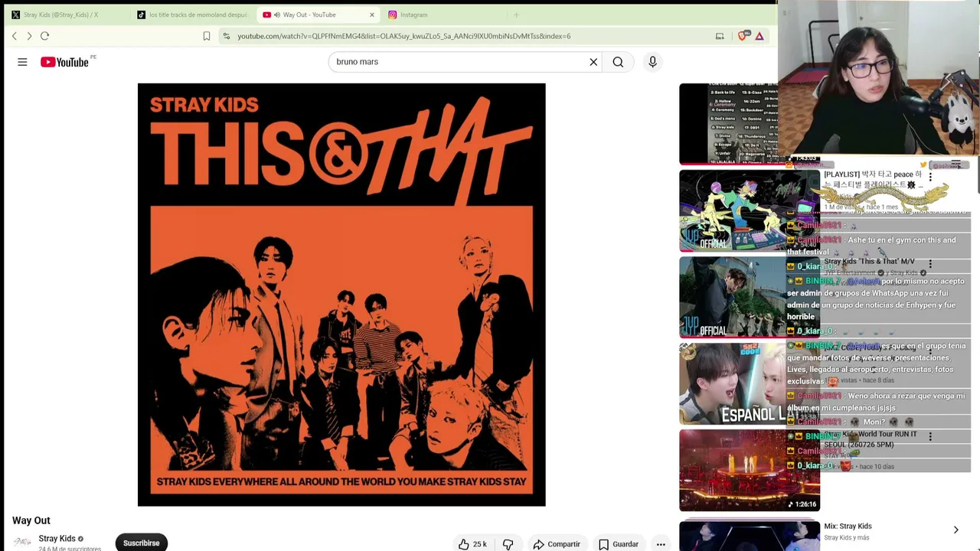Switch to the TikTok momoland tab
This screenshot has height=551, width=980.
(192, 15)
